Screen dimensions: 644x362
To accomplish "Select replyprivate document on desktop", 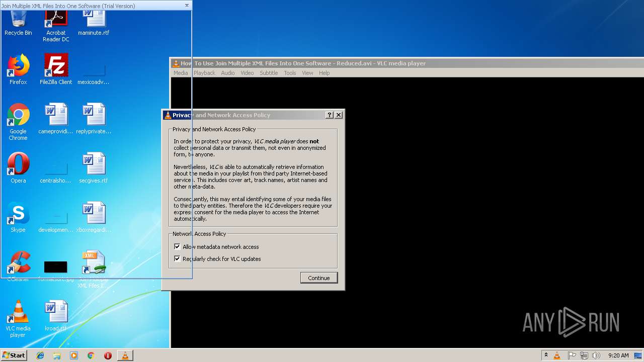I will (94, 119).
